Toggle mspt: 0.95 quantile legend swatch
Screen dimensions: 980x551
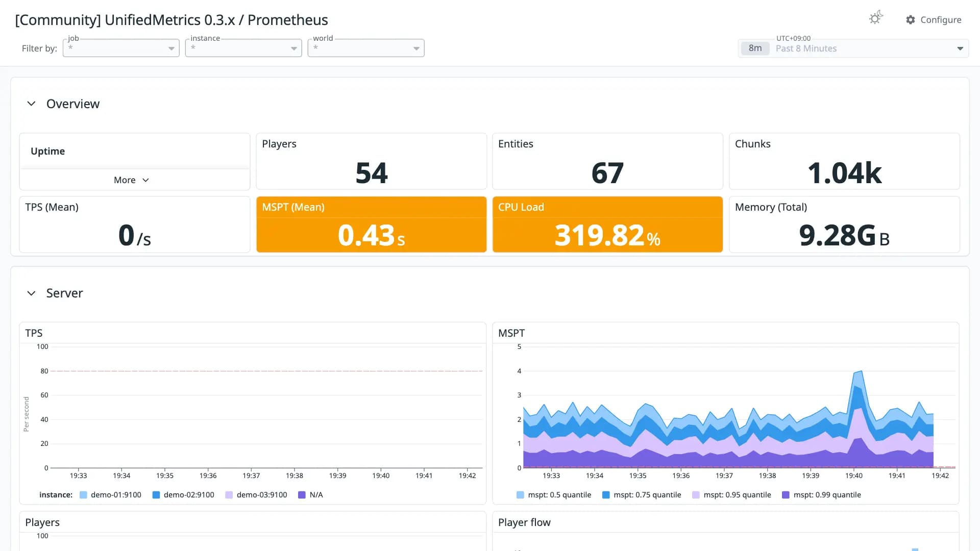(x=696, y=495)
